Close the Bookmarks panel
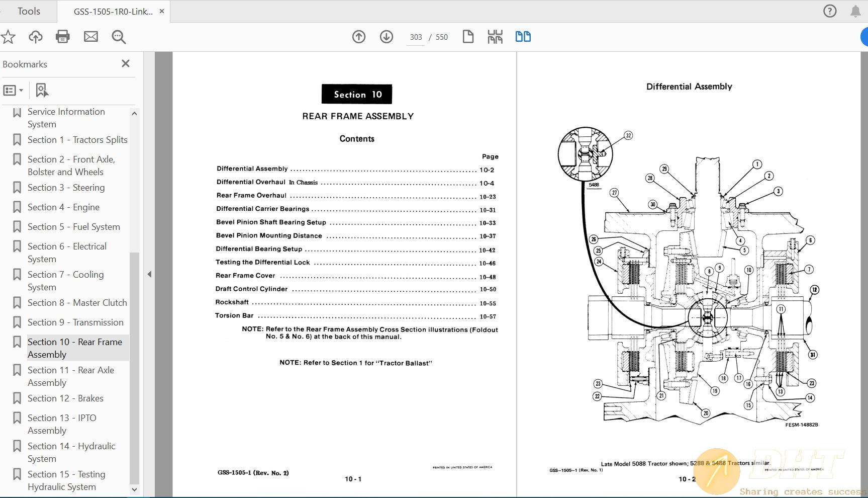The width and height of the screenshot is (868, 498). [126, 63]
